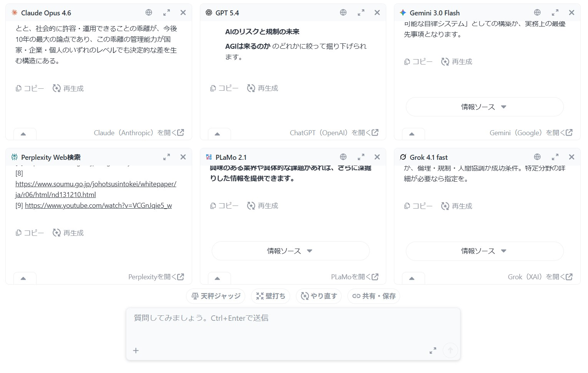Open PLaMoを開く external link
The width and height of the screenshot is (588, 373).
355,277
